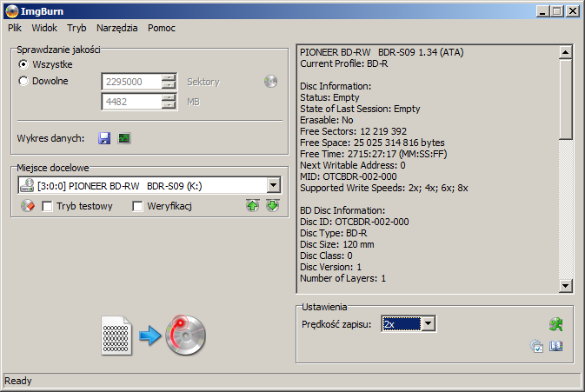Close the ImgBurn window
585x392 pixels.
point(573,11)
